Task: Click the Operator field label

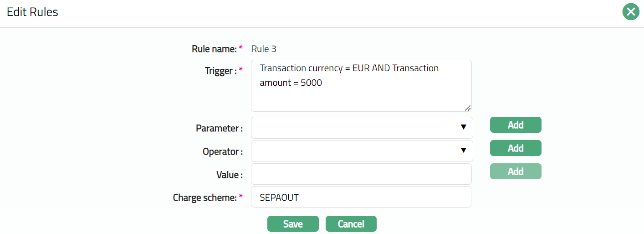Action: click(222, 151)
